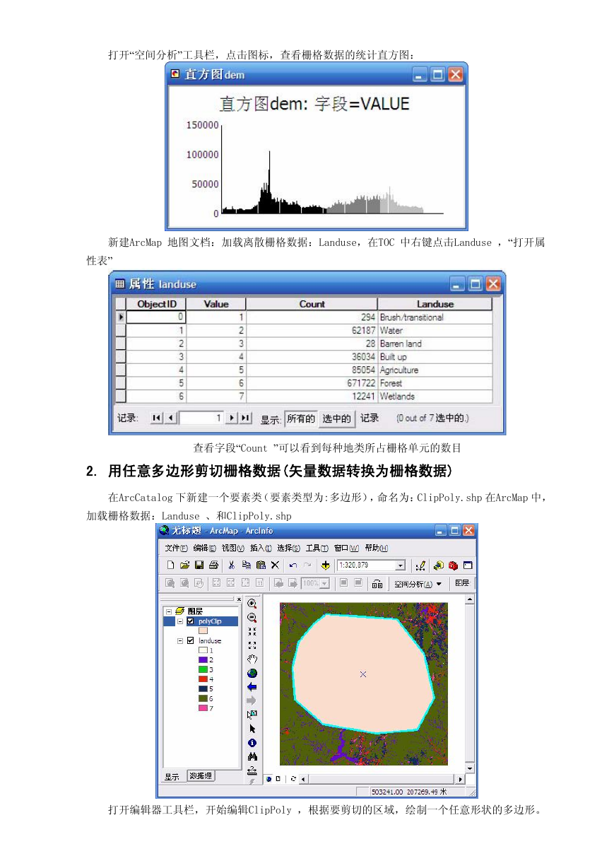
Task: Select the Measure ruler tool
Action: tap(252, 770)
